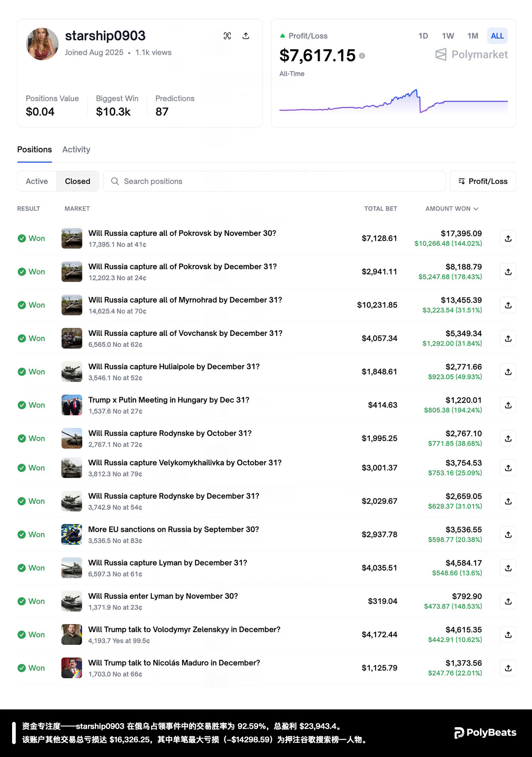Select the 1D profit timeframe

pyautogui.click(x=423, y=36)
